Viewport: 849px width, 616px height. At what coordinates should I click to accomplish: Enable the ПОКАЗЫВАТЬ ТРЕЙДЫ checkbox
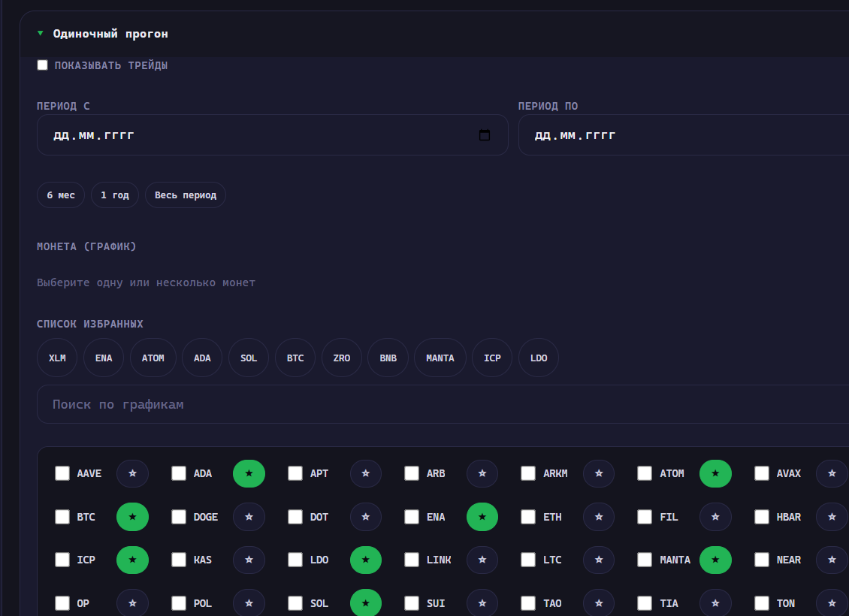(x=42, y=65)
